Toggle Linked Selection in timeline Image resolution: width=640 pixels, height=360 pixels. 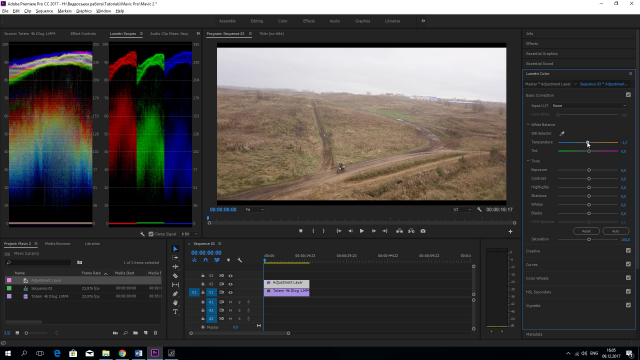click(217, 260)
